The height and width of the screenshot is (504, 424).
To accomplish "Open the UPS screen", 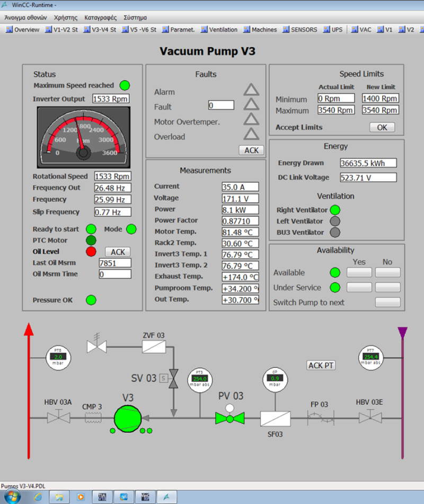I will tap(333, 30).
